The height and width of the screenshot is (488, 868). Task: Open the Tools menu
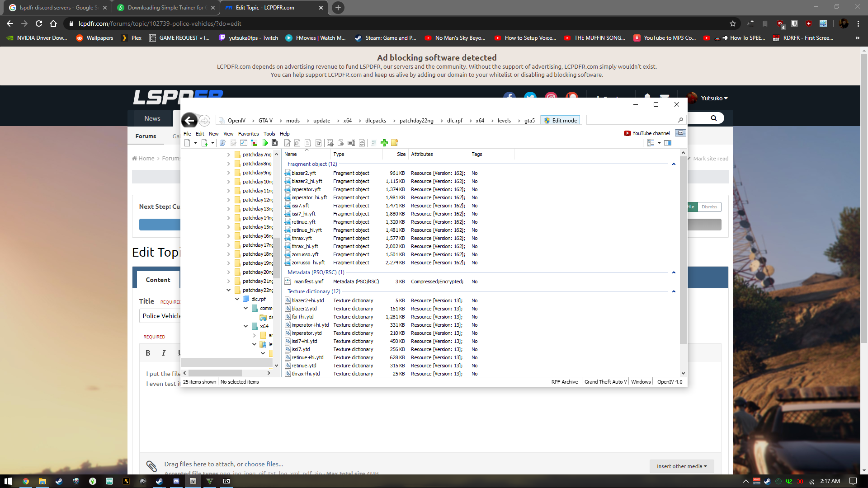point(269,134)
